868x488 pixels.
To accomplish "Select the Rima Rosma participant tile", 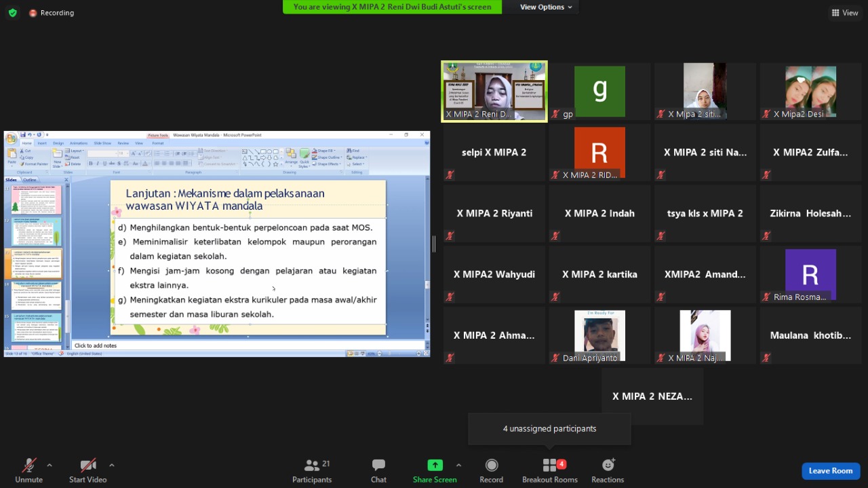I will coord(810,275).
